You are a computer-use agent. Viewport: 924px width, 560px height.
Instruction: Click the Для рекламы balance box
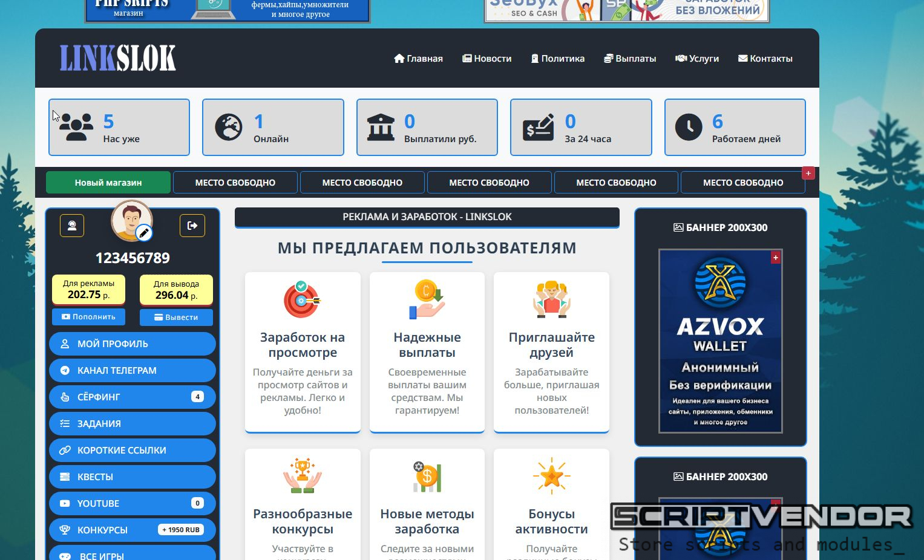pos(88,290)
